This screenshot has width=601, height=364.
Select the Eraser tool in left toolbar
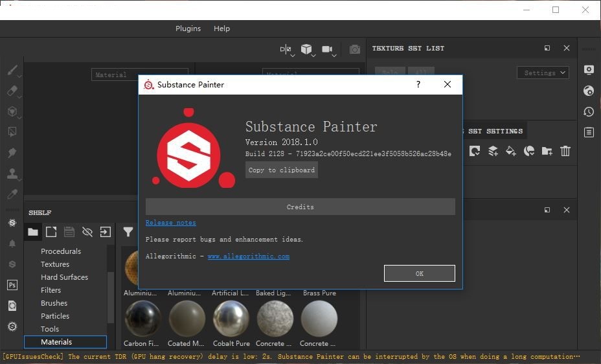pyautogui.click(x=12, y=91)
